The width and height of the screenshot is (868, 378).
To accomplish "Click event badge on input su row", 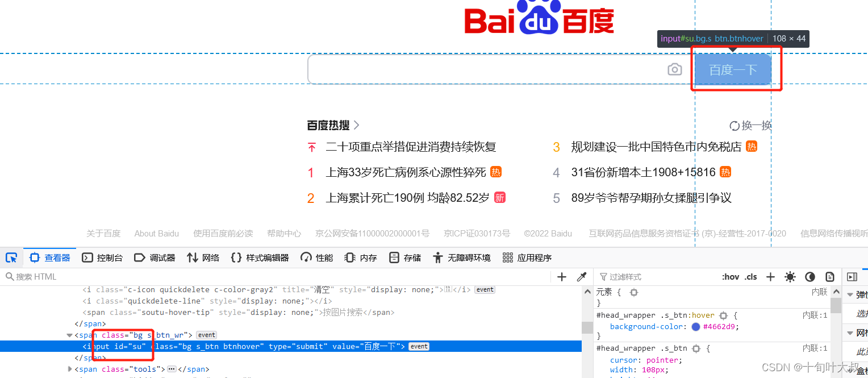I will [x=419, y=347].
